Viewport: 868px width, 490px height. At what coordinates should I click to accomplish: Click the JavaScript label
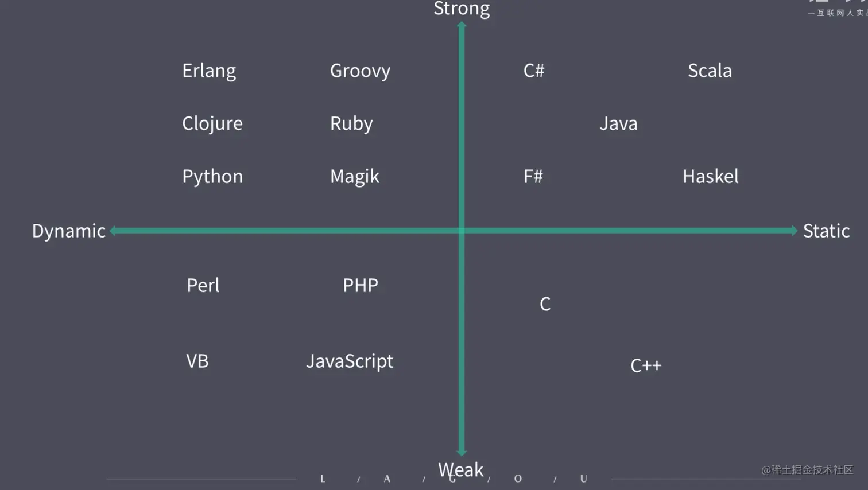pos(350,361)
